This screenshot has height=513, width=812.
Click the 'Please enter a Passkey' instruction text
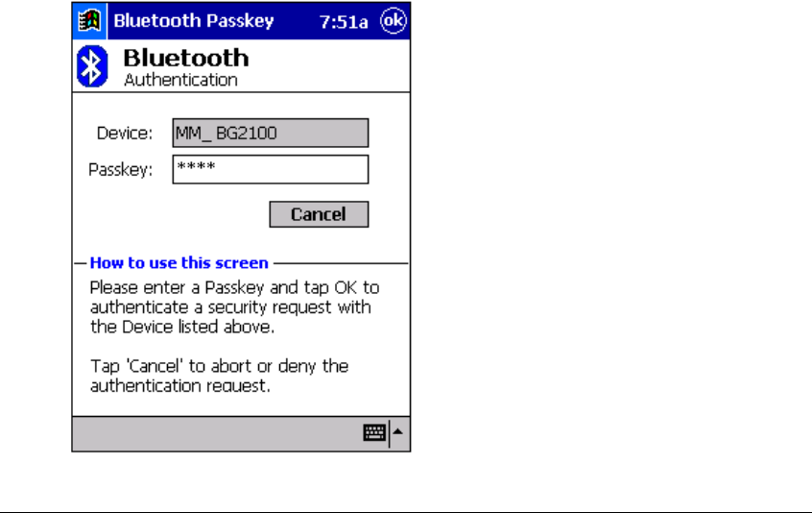tap(234, 306)
